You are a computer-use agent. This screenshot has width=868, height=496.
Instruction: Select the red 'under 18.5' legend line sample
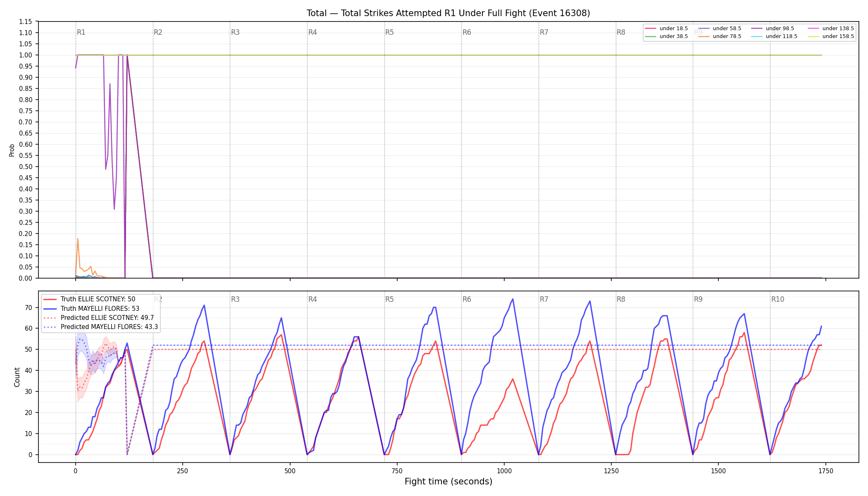pos(650,29)
